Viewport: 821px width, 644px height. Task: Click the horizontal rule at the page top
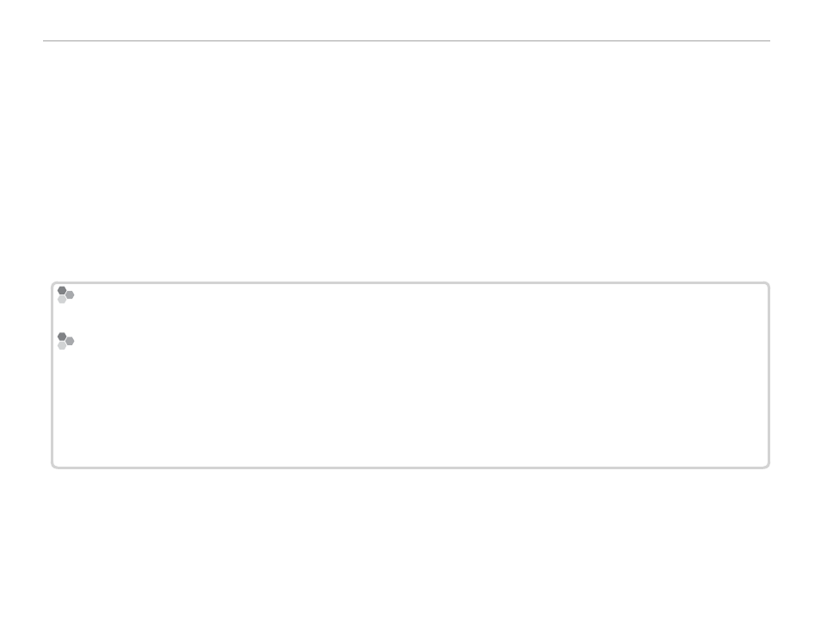point(406,40)
